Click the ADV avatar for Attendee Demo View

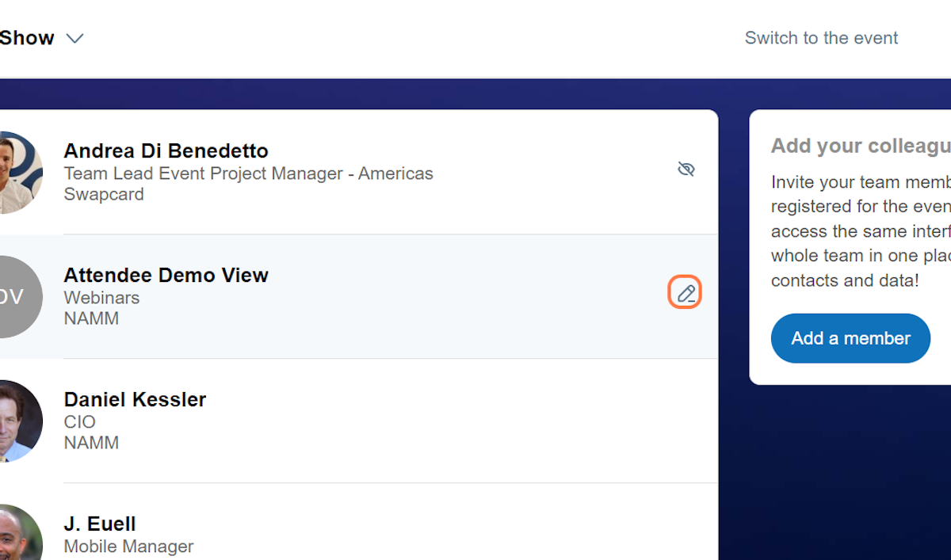14,296
